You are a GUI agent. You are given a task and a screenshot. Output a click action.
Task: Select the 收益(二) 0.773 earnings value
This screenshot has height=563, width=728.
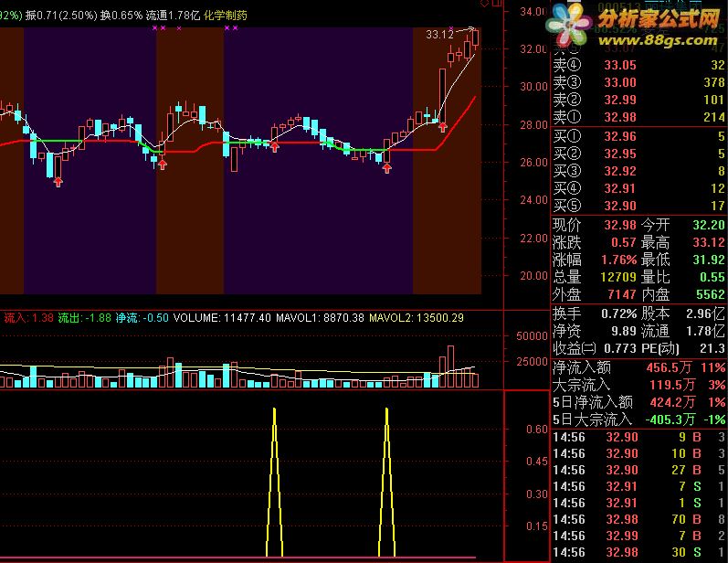point(596,348)
